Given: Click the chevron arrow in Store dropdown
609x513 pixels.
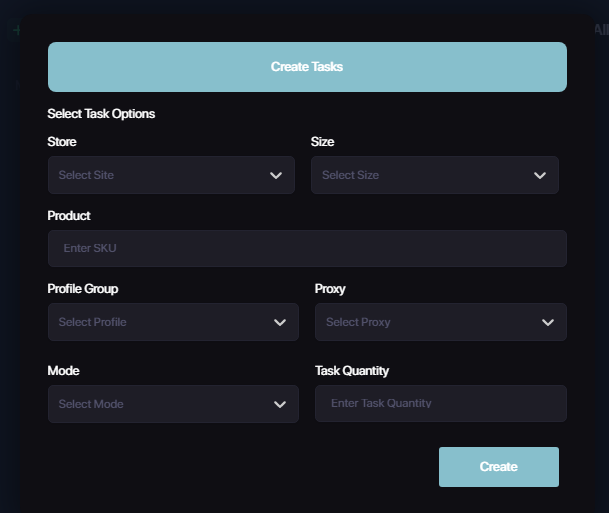Looking at the screenshot, I should [x=276, y=175].
